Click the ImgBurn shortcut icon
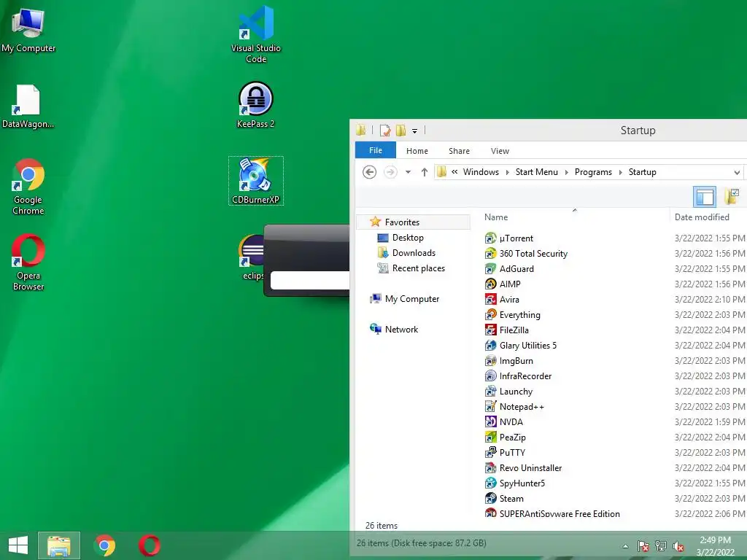This screenshot has width=747, height=560. 491,360
